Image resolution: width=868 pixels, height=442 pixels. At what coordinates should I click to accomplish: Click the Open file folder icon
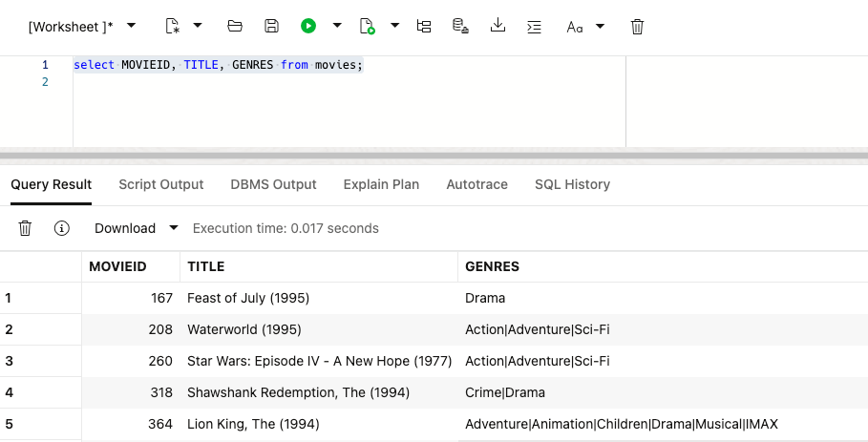235,27
